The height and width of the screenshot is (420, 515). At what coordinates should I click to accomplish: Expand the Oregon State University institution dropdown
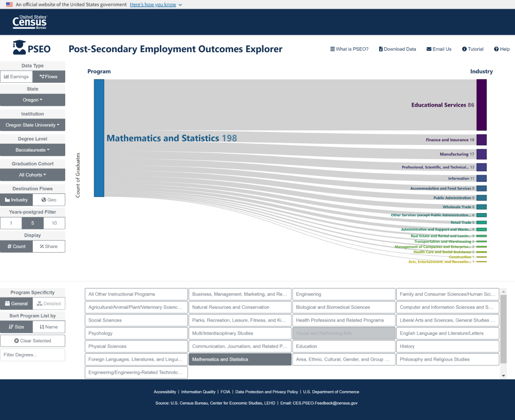[33, 125]
